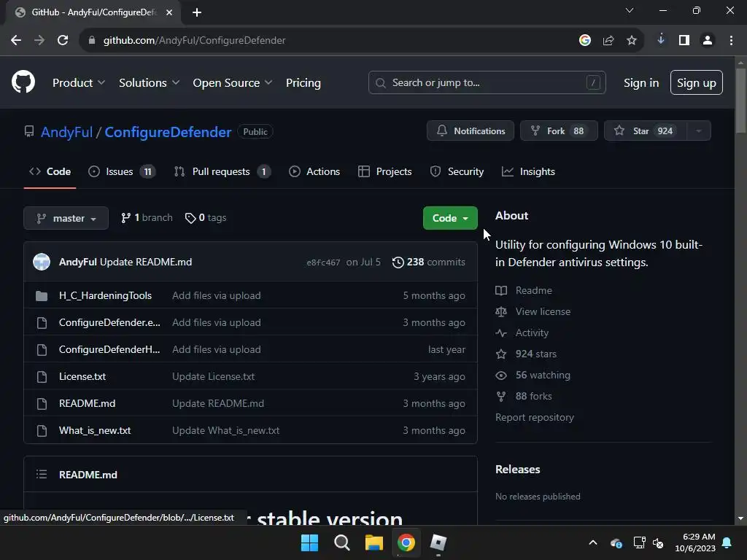The width and height of the screenshot is (747, 560).
Task: Star the ConfigureDefender repository
Action: 646,131
